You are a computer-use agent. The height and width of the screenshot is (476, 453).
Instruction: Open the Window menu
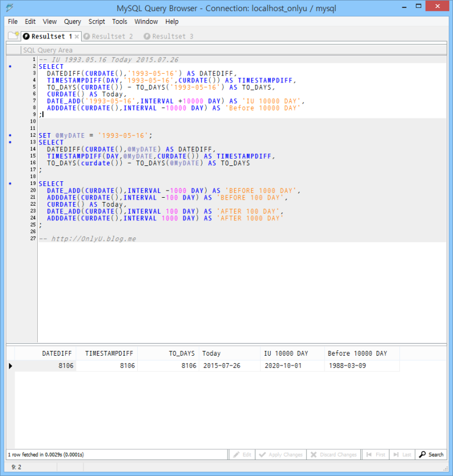coord(146,21)
